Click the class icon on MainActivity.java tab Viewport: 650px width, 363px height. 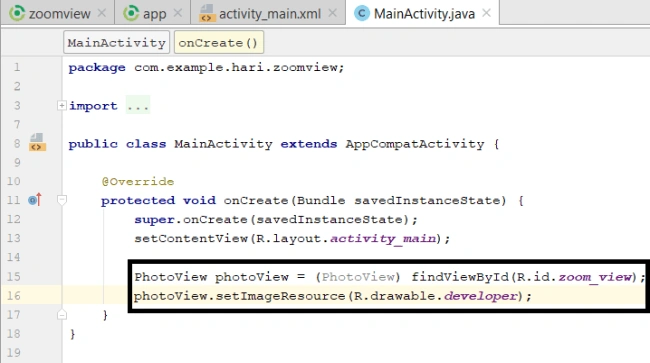[362, 13]
